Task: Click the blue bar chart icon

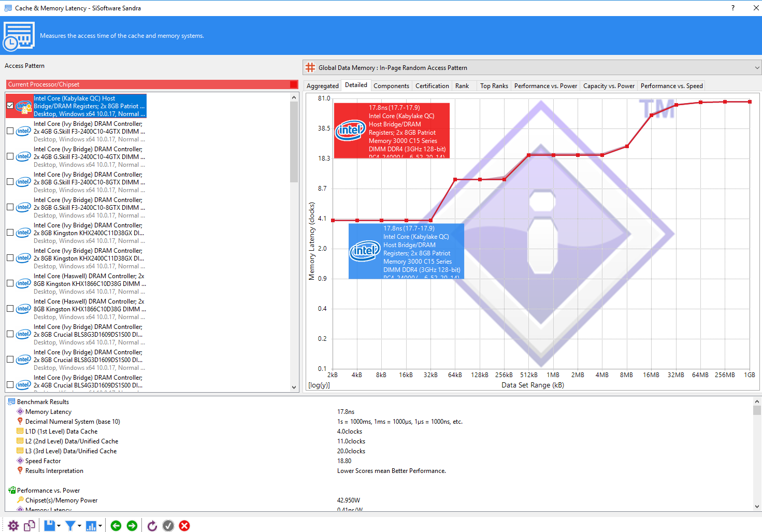Action: coord(91,526)
